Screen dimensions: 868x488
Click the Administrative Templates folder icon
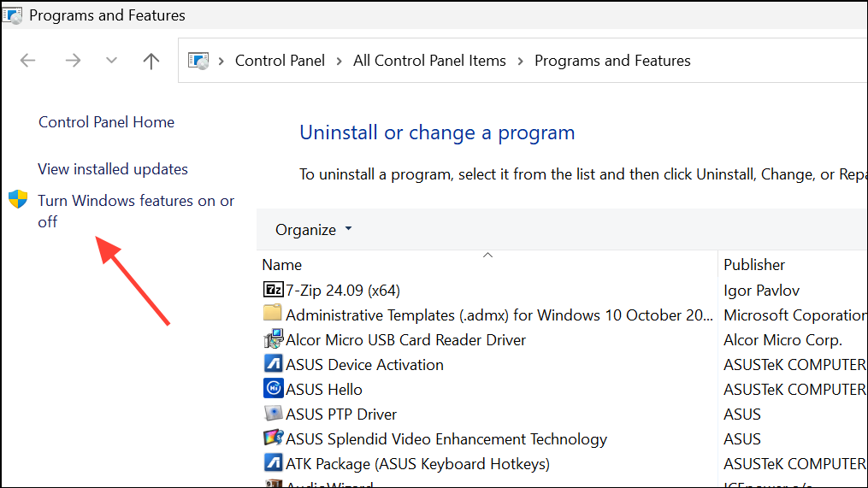pos(272,315)
